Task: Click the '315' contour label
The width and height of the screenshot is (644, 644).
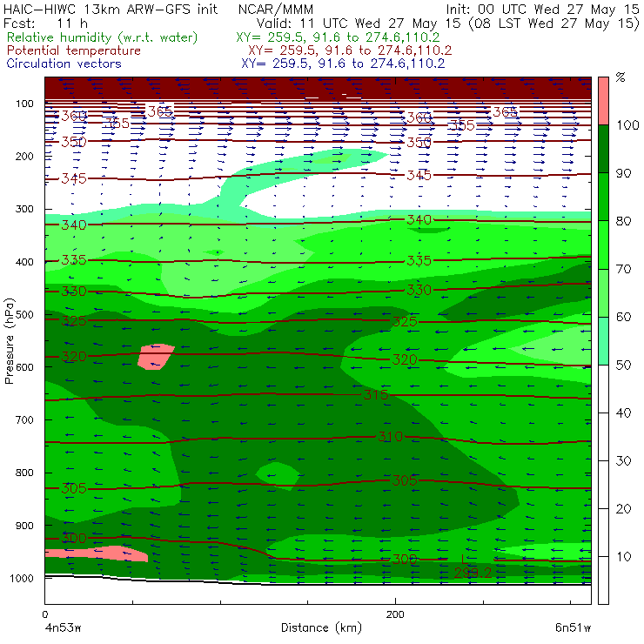Action: tap(376, 395)
